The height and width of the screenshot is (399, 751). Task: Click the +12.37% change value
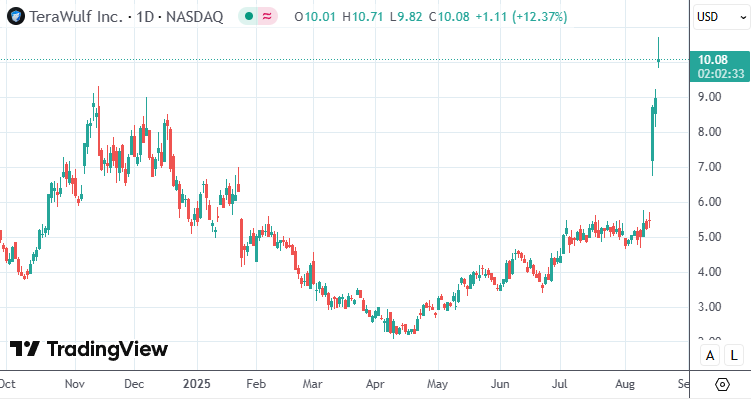pos(539,17)
